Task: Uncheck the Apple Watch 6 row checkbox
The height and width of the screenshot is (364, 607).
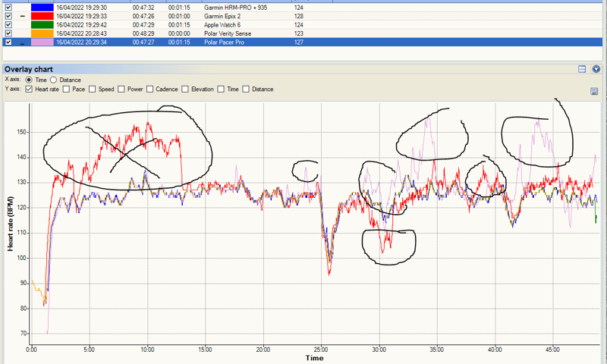Action: click(8, 25)
